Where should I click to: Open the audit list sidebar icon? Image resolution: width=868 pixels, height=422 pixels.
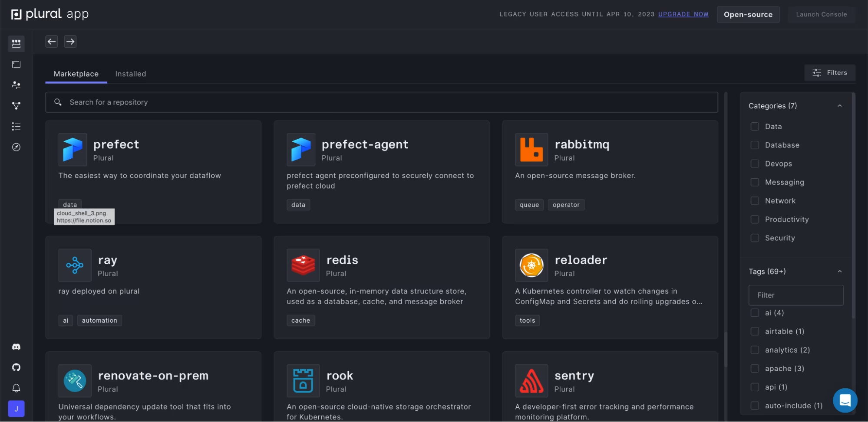coord(16,126)
